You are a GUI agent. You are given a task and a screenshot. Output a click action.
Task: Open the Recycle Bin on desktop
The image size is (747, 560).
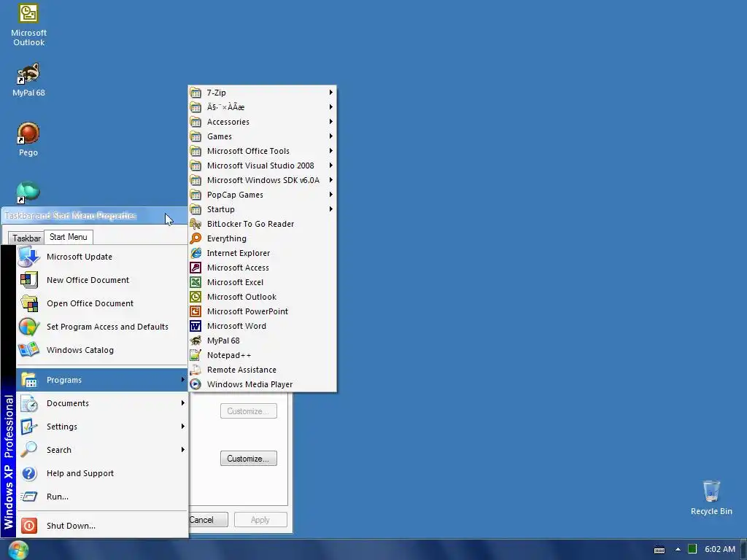(711, 497)
